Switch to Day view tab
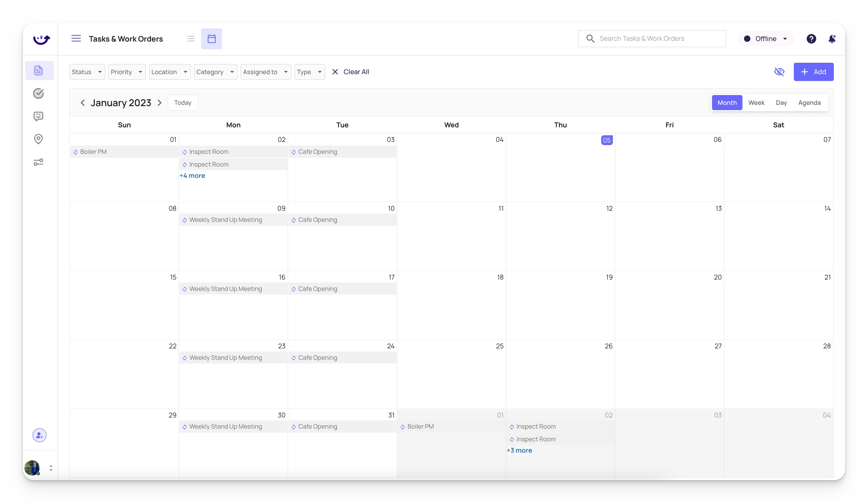The height and width of the screenshot is (503, 868). tap(781, 102)
